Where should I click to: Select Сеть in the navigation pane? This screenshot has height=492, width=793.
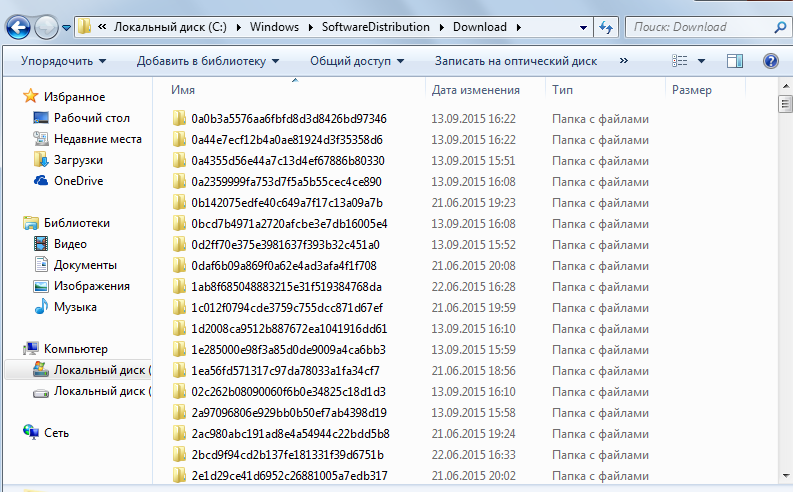56,433
